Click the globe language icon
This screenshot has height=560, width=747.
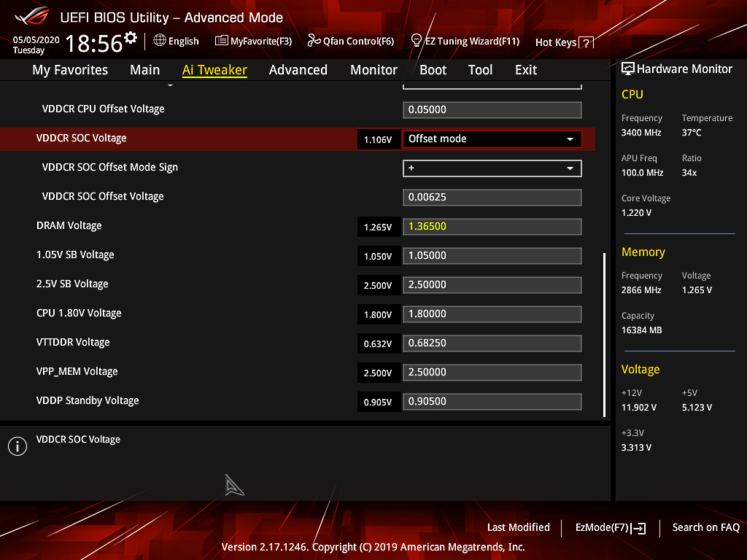(x=160, y=41)
